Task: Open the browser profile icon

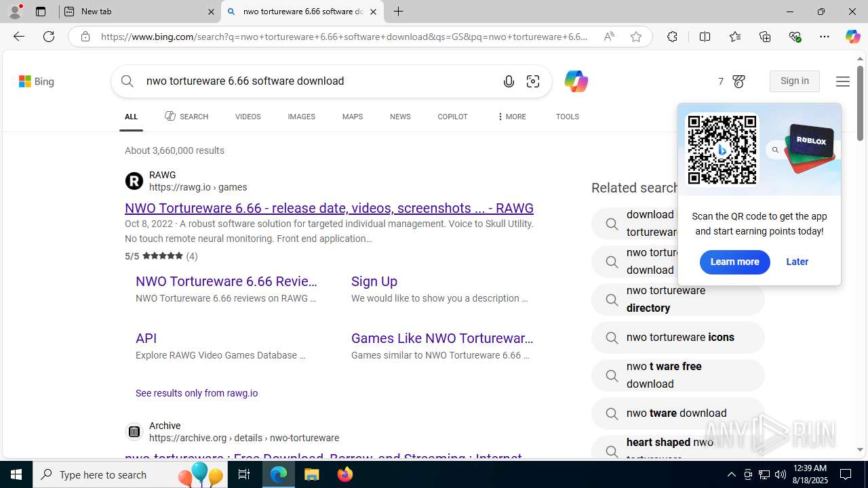Action: (15, 12)
